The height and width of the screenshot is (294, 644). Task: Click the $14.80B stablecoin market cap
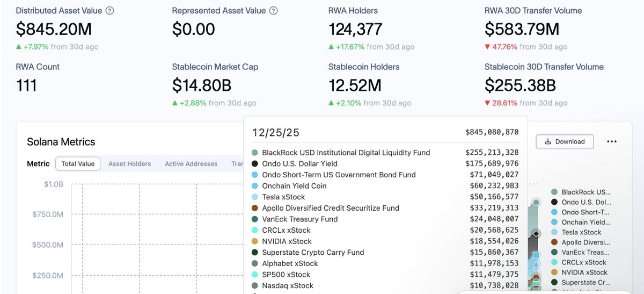202,85
